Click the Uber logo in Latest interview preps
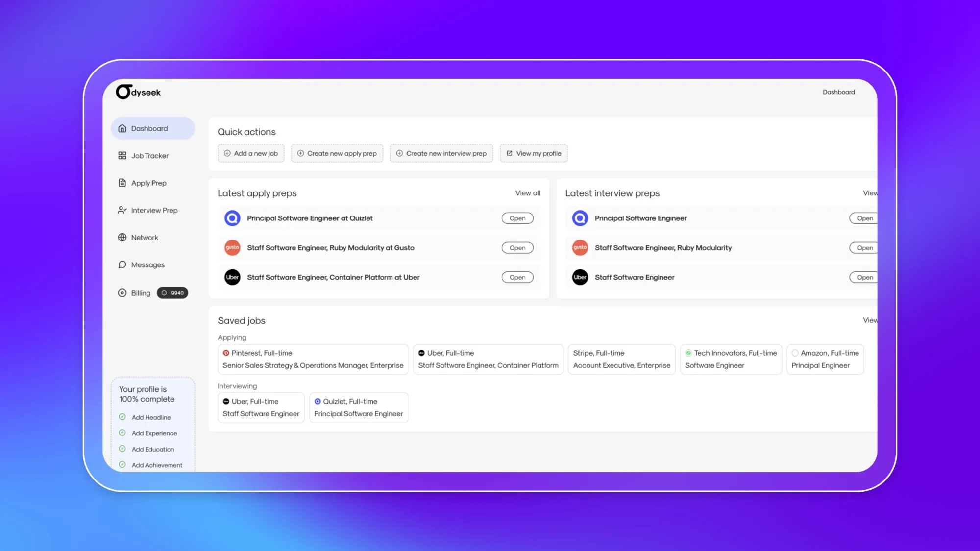 coord(580,277)
